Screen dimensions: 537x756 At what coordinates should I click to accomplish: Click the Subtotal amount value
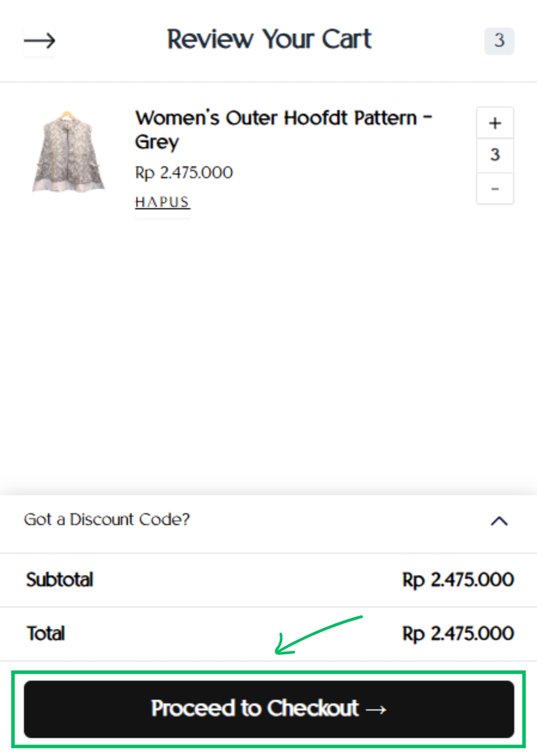[458, 580]
